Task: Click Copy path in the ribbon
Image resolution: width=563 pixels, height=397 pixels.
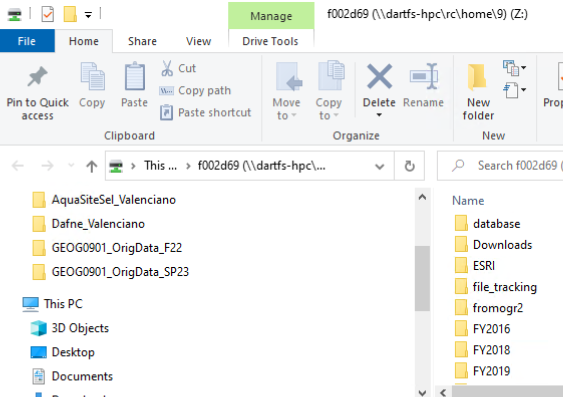Action: (195, 90)
